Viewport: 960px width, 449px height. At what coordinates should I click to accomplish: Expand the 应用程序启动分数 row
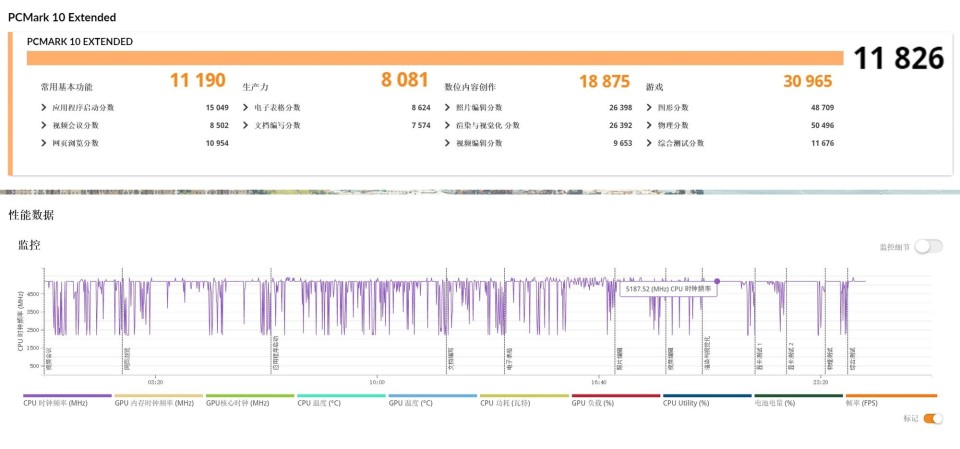pyautogui.click(x=44, y=108)
